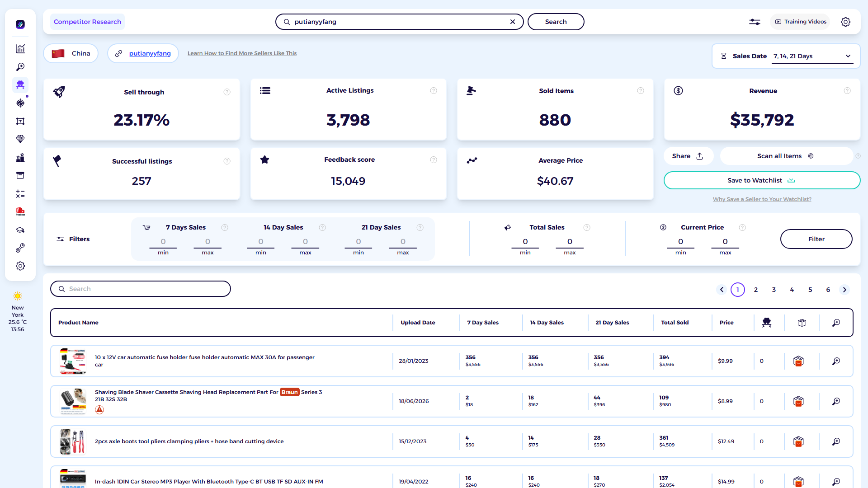Sort by Price column header
The width and height of the screenshot is (868, 488).
(x=726, y=323)
